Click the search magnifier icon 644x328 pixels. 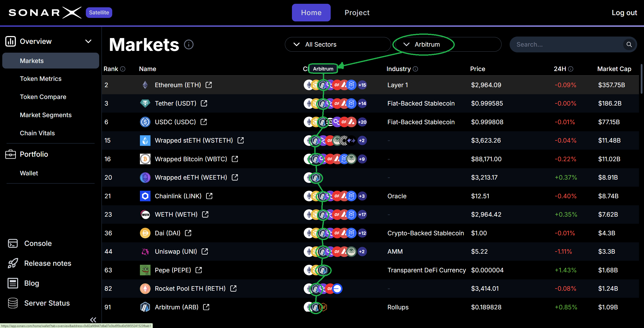pyautogui.click(x=629, y=44)
